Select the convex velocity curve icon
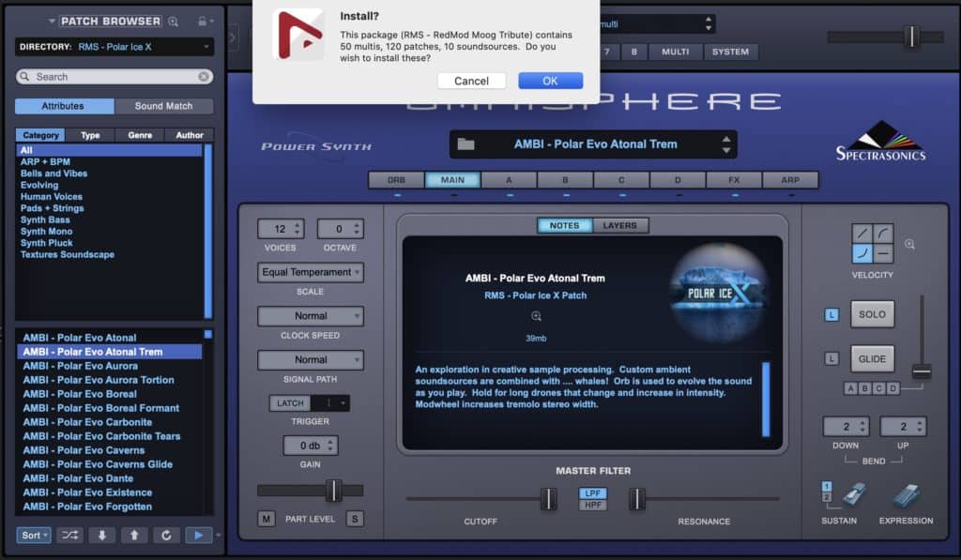Screen dimensions: 961x560 click(x=882, y=233)
